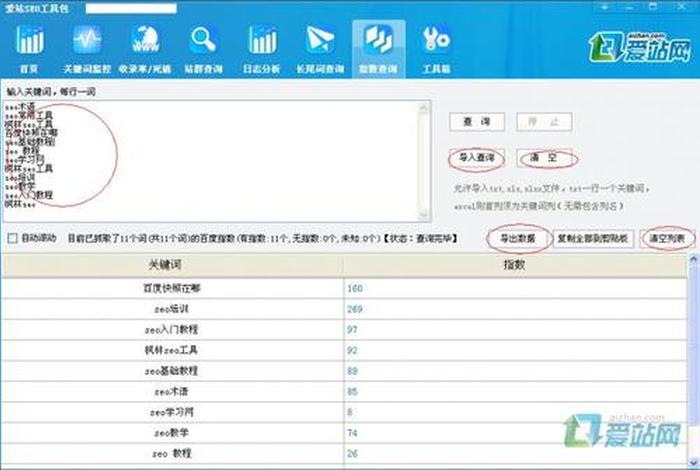Open the 工具箱 wrench icon
Screen dimensions: 700x470
436,49
